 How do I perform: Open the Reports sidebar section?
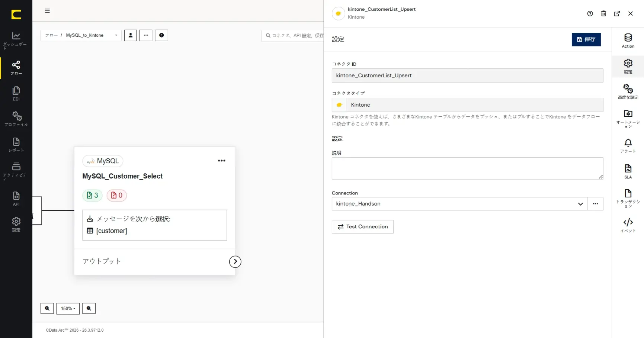click(16, 145)
